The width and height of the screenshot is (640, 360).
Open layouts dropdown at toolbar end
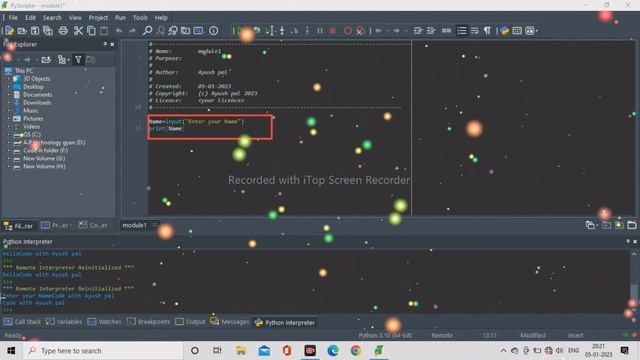click(531, 31)
